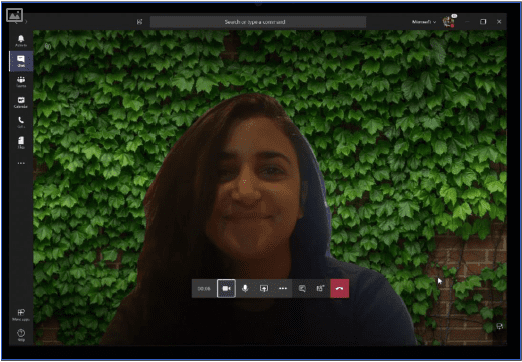This screenshot has width=522, height=362.
Task: Focus the Search or type a command box
Action: pyautogui.click(x=258, y=22)
